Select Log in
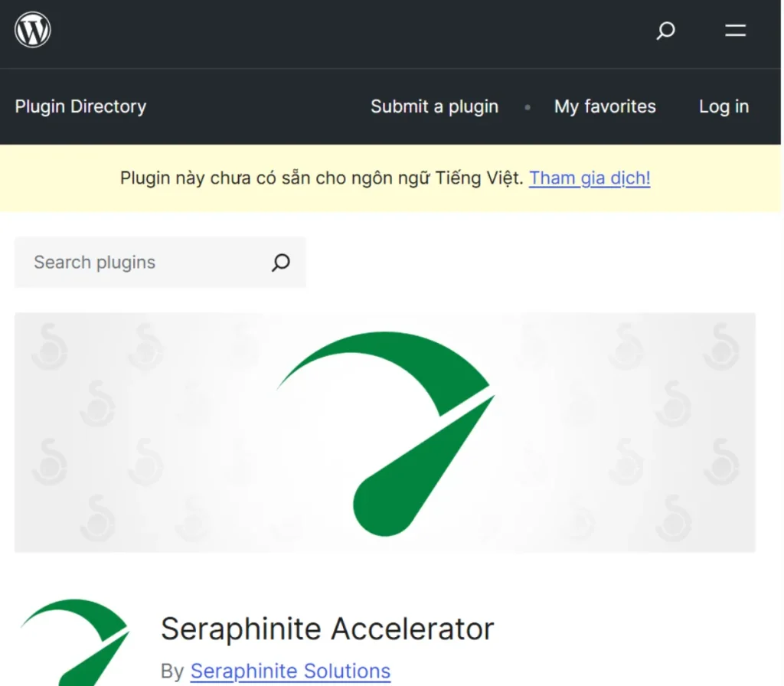The width and height of the screenshot is (784, 686). pyautogui.click(x=724, y=106)
